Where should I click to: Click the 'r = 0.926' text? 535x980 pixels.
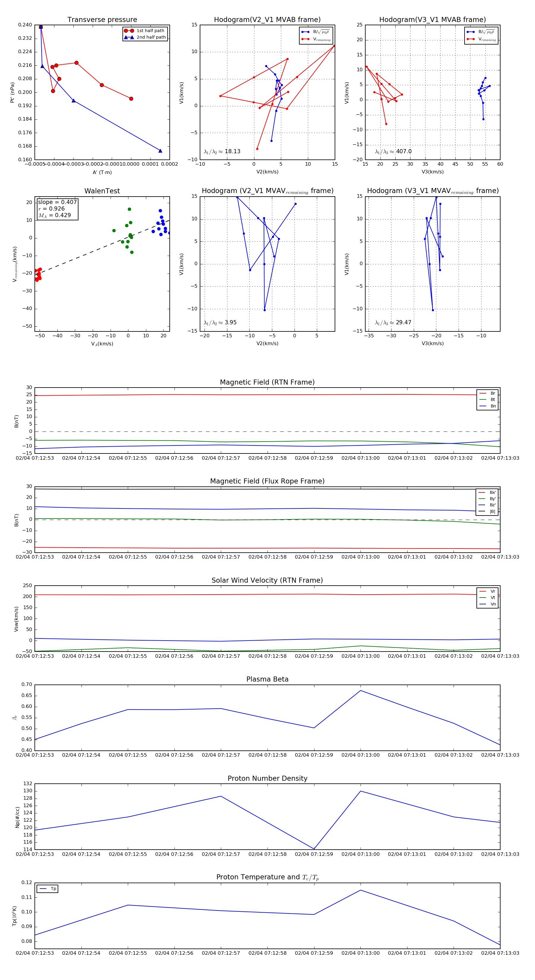(51, 208)
